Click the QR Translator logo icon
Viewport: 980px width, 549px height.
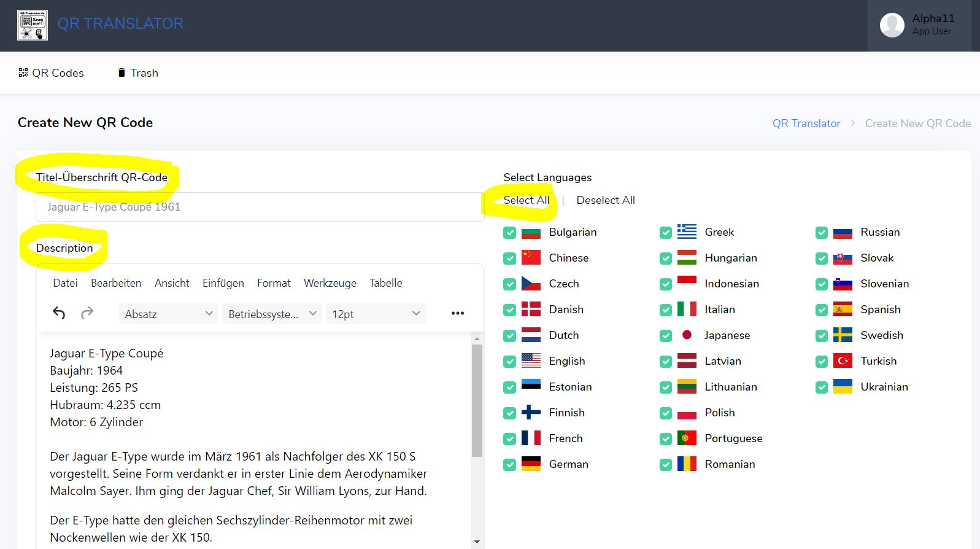pyautogui.click(x=33, y=25)
